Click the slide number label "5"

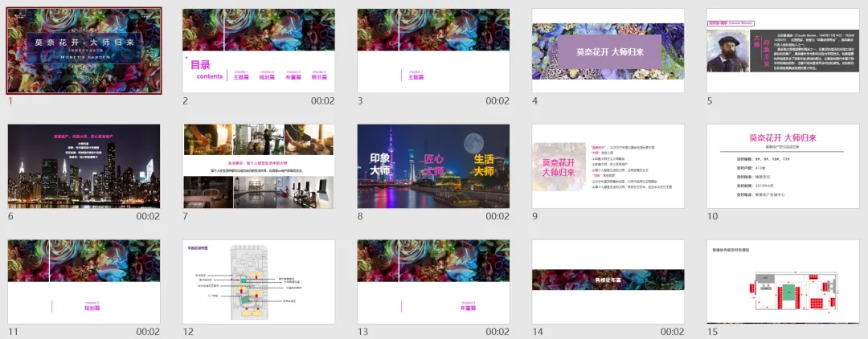click(710, 101)
